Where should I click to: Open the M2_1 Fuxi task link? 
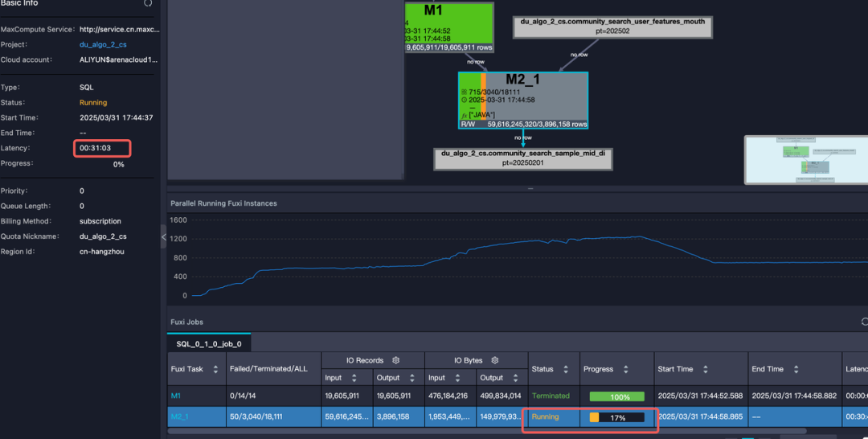179,416
